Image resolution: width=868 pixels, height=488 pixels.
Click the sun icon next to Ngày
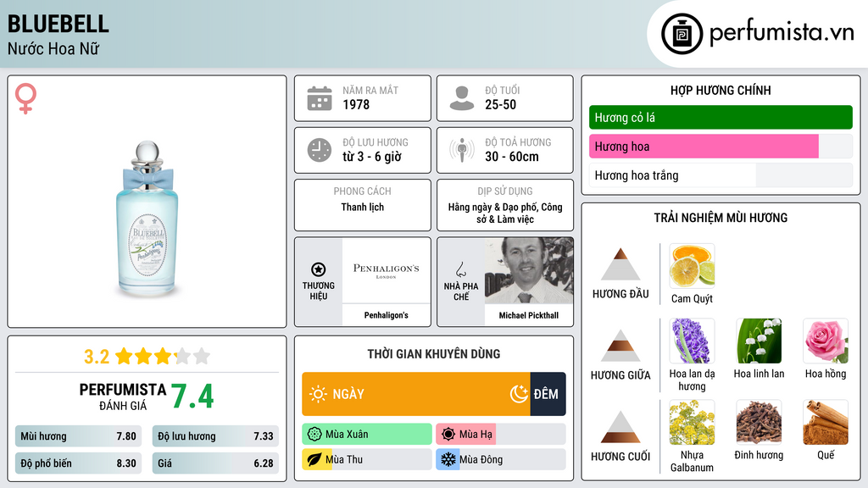[318, 394]
